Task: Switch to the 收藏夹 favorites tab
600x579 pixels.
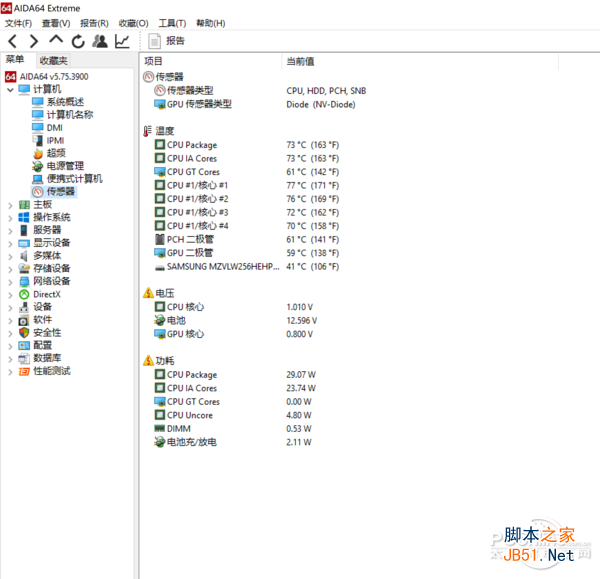Action: 54,60
